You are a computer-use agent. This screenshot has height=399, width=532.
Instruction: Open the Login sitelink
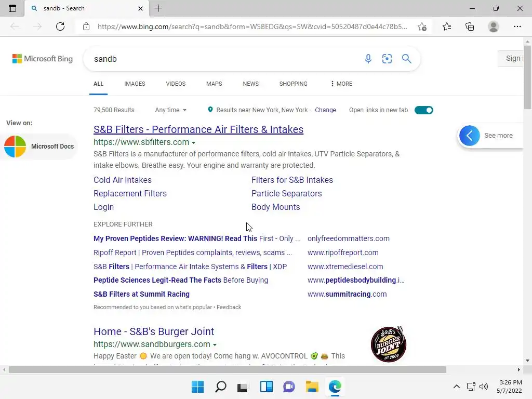(x=104, y=207)
